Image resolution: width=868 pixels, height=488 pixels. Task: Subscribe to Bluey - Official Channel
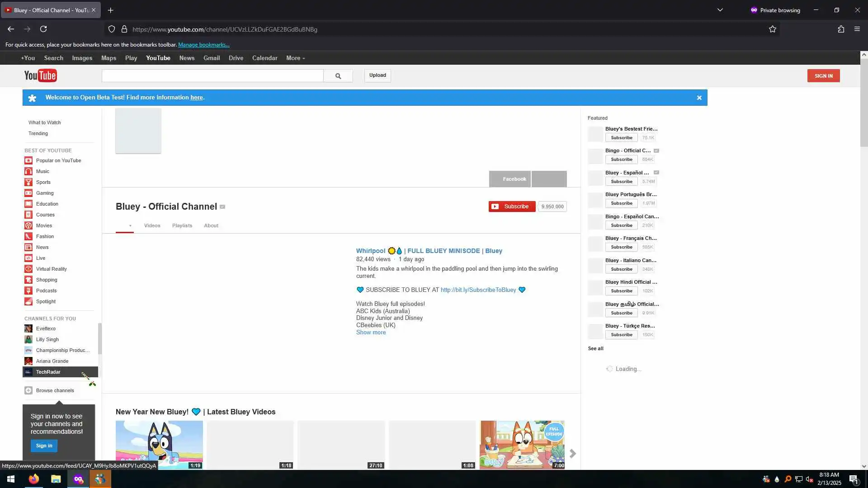pos(512,206)
